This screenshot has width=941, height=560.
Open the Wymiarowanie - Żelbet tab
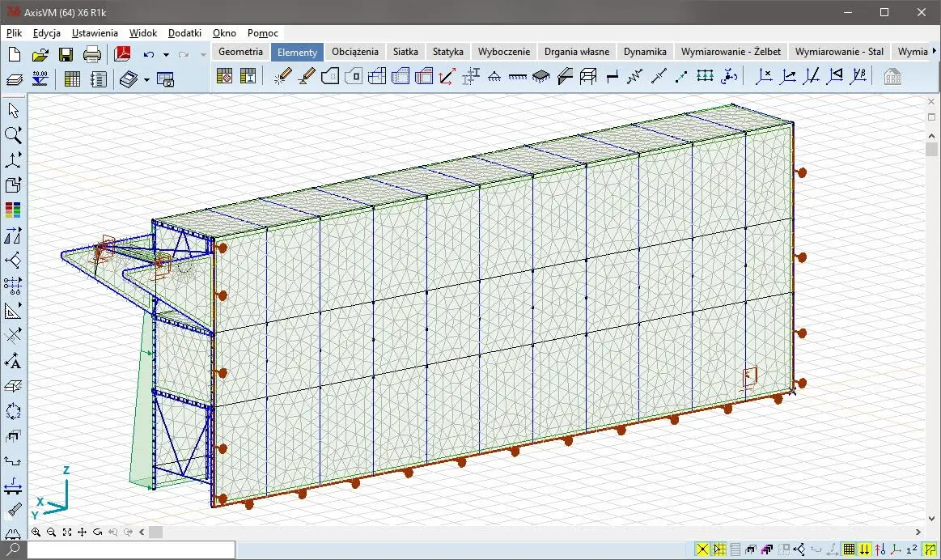tap(731, 52)
